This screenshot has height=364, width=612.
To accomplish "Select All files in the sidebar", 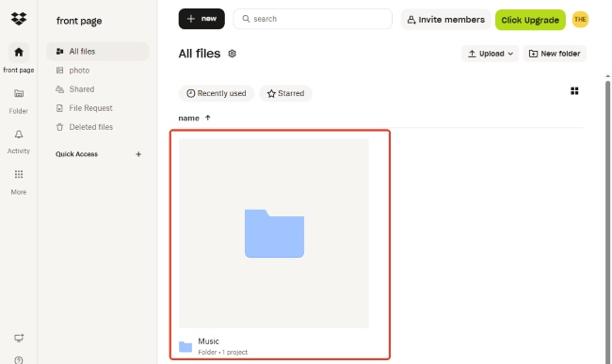I will pos(98,52).
